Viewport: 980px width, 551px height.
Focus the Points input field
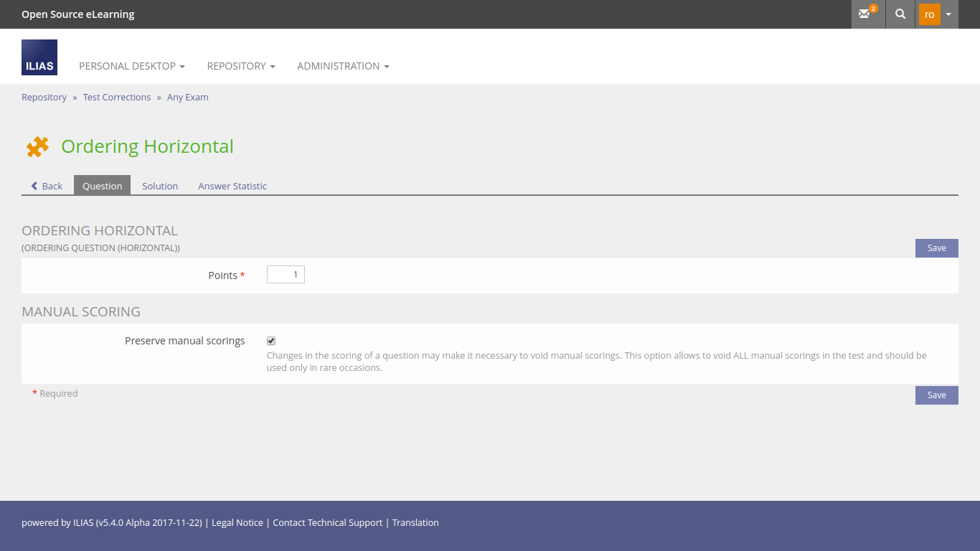pos(286,274)
